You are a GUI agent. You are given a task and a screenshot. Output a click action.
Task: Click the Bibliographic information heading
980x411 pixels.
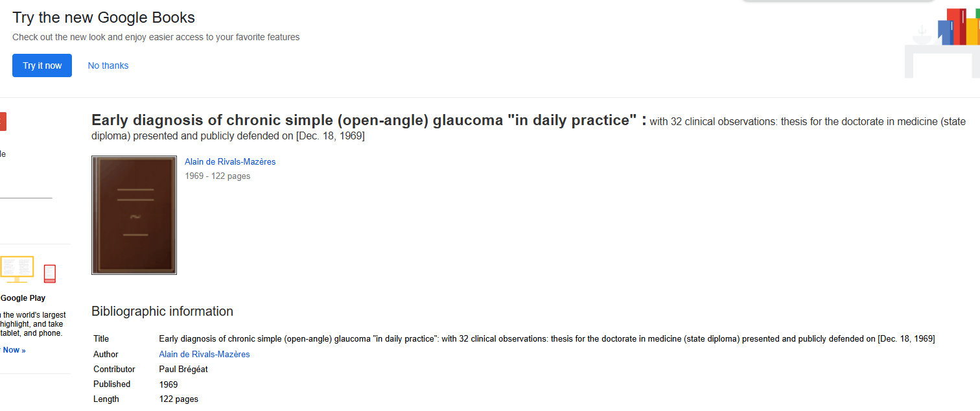[x=162, y=312]
